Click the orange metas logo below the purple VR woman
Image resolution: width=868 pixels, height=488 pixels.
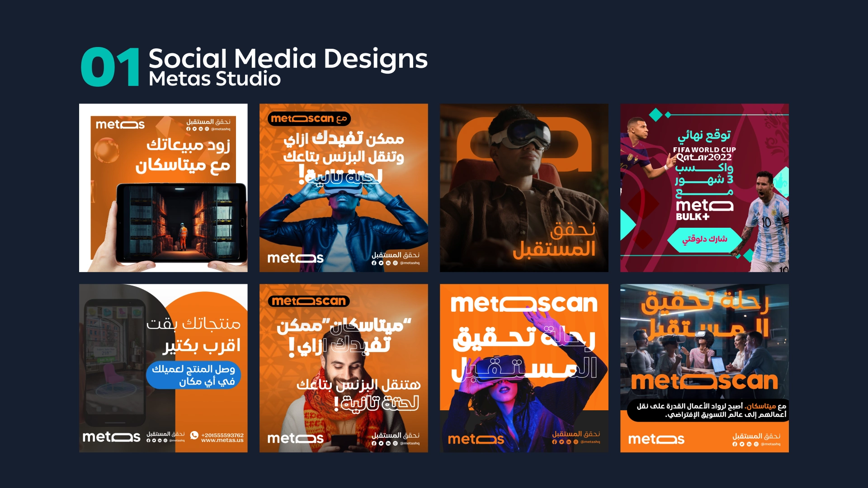pos(476,439)
